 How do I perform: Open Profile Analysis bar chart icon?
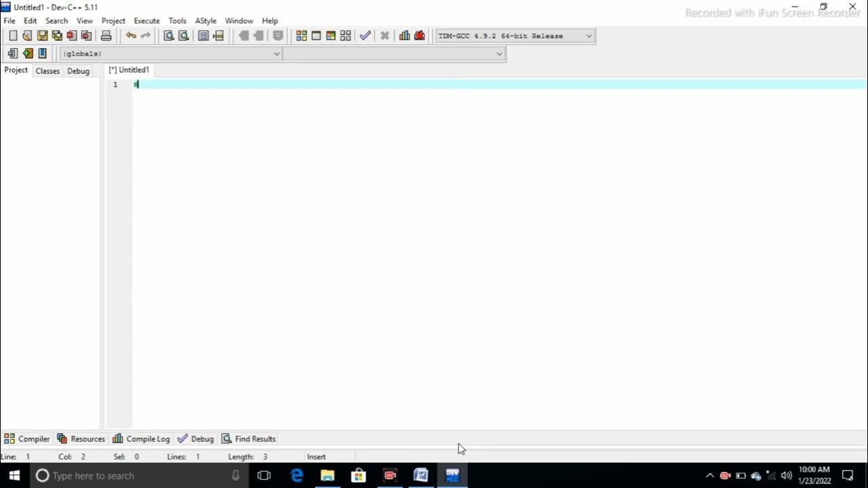coord(405,36)
